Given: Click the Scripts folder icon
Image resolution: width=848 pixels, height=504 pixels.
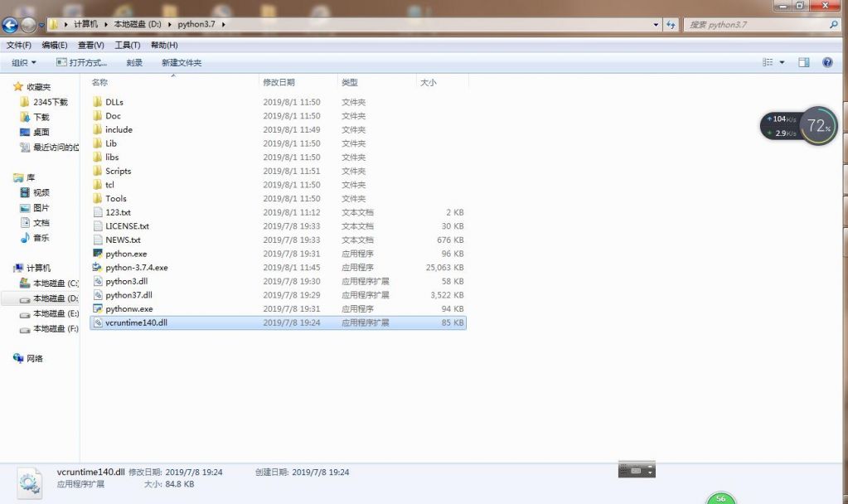Looking at the screenshot, I should pos(98,171).
